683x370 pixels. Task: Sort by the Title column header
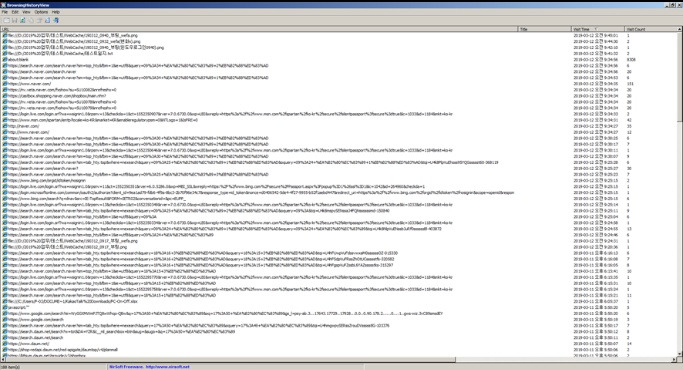pyautogui.click(x=544, y=29)
